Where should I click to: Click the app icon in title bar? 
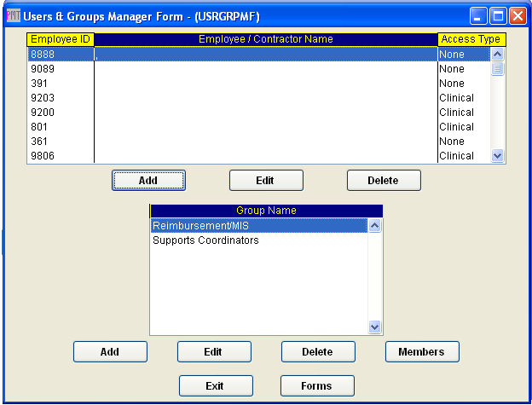pyautogui.click(x=13, y=15)
